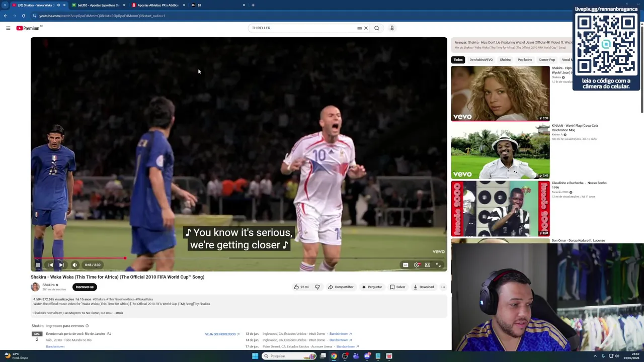
Task: Select the Todos filter chip
Action: click(x=458, y=60)
